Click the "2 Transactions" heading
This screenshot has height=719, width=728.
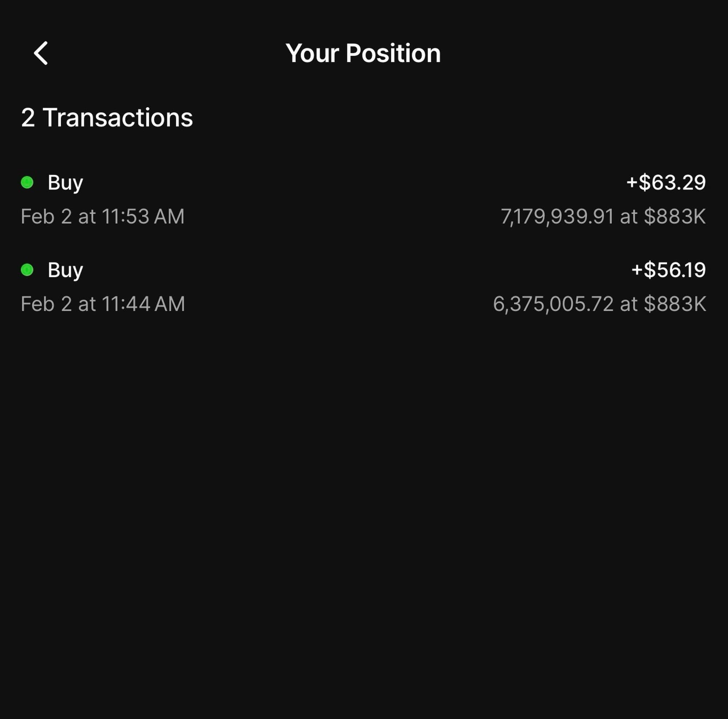(x=107, y=118)
